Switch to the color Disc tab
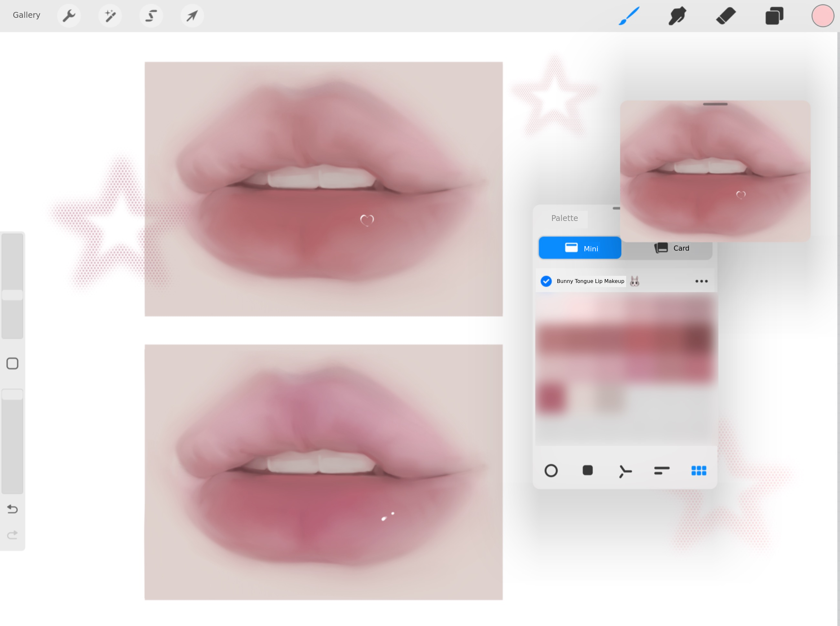 click(551, 471)
